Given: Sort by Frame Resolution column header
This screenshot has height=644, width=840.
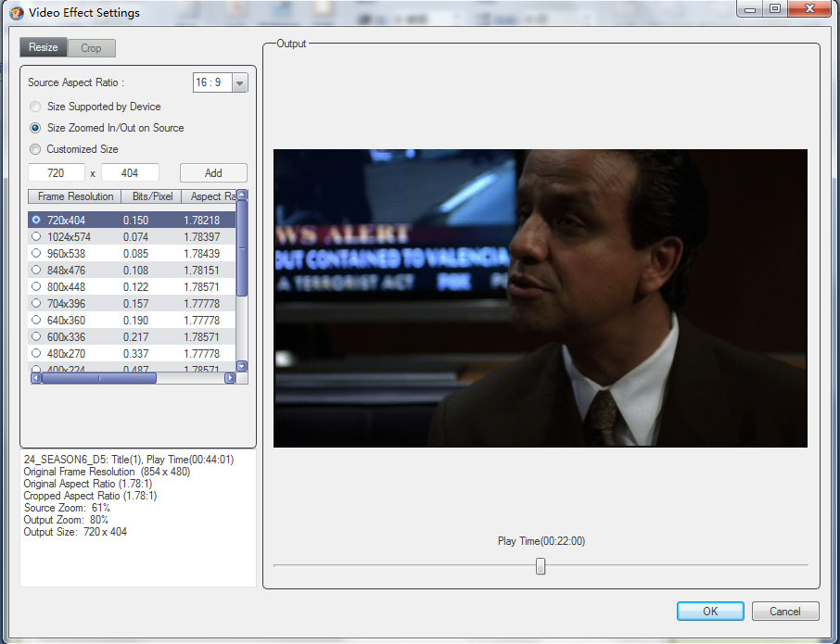Looking at the screenshot, I should click(x=75, y=196).
